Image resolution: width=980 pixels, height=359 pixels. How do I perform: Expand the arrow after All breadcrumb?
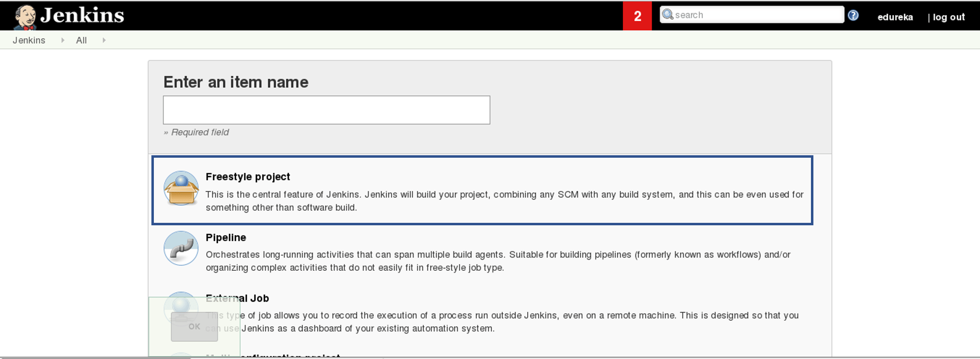[104, 40]
